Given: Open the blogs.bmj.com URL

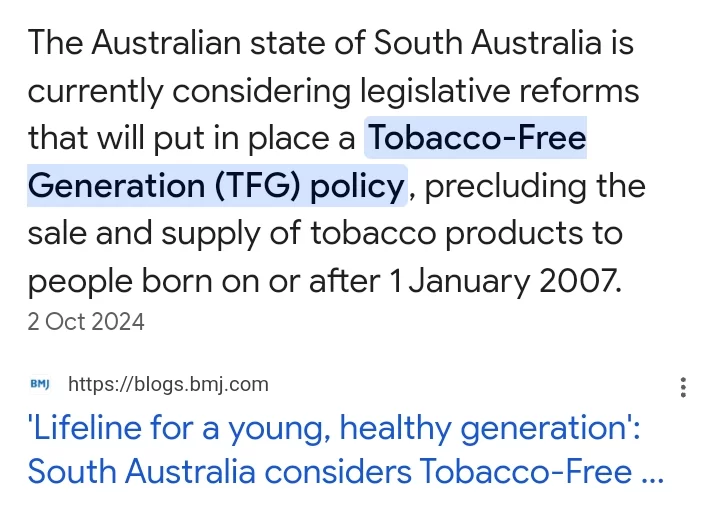Looking at the screenshot, I should (168, 384).
